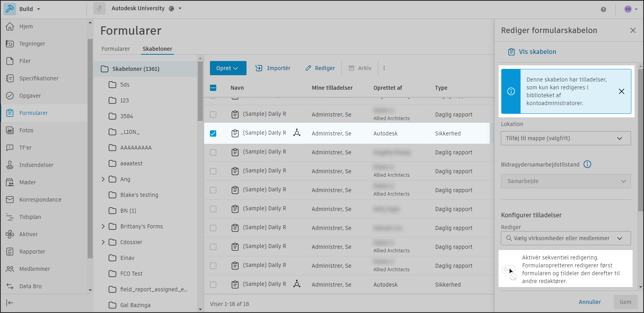Click the back arrow button in header
Viewport: 644px width, 313px height.
pos(99,9)
